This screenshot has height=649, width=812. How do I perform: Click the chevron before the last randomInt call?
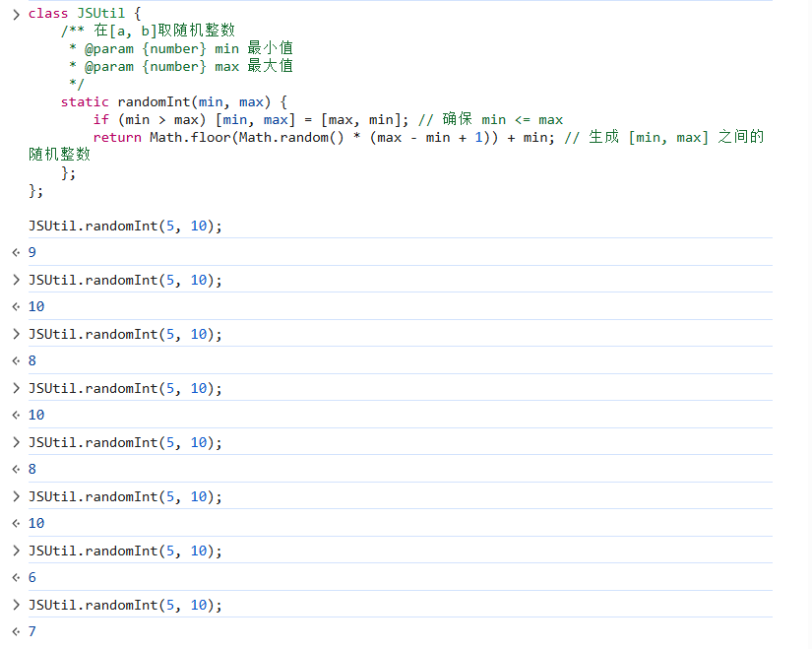click(x=14, y=605)
